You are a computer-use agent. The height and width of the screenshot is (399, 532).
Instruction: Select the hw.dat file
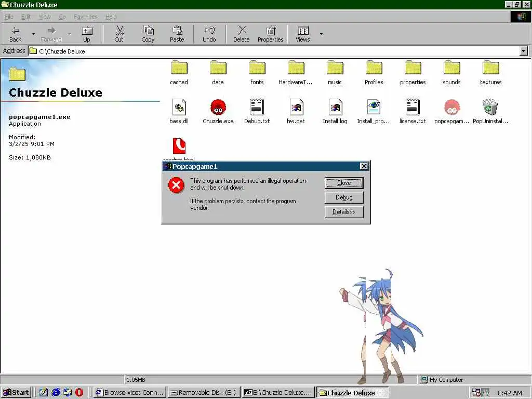coord(296,111)
